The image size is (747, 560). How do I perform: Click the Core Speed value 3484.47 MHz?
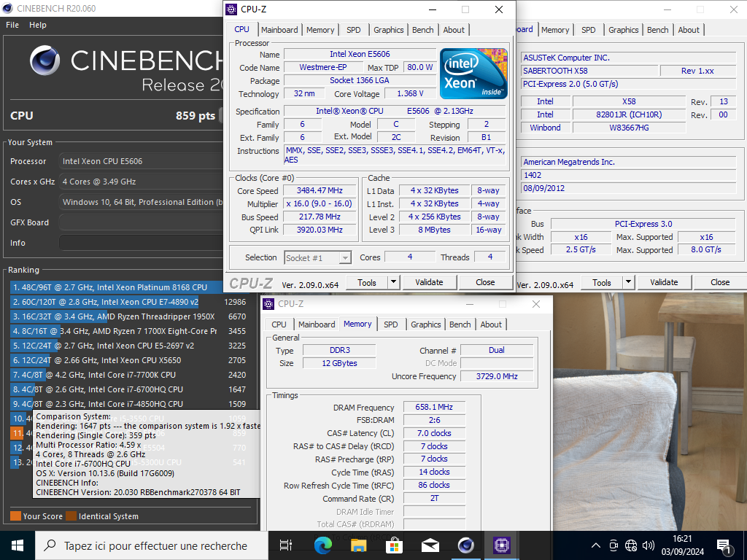[x=320, y=190]
